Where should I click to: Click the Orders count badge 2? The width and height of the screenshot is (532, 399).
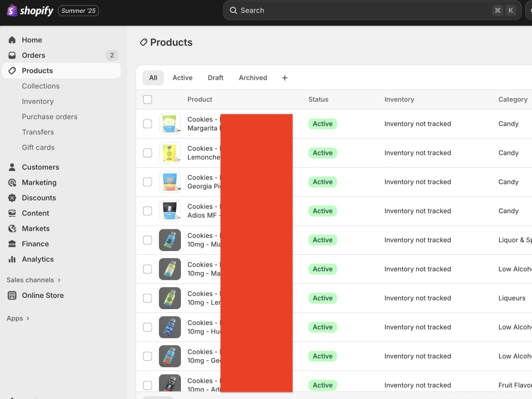[112, 55]
